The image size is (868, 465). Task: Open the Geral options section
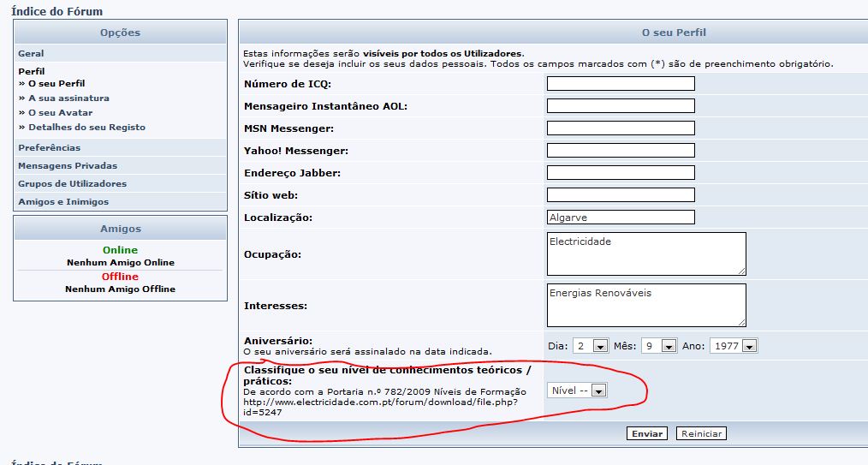pos(31,54)
